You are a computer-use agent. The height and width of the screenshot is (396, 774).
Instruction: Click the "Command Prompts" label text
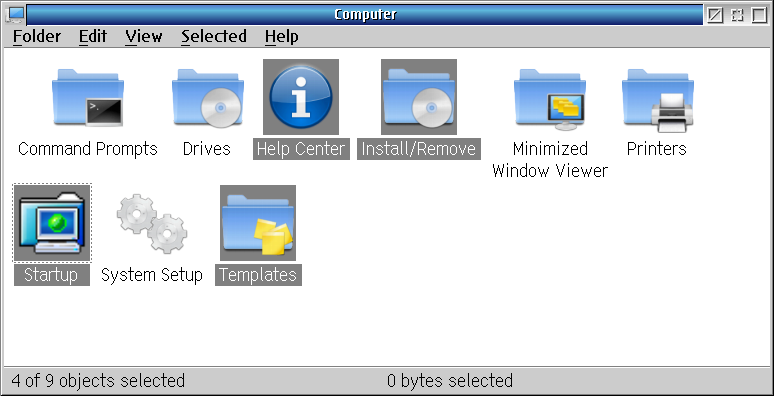point(88,149)
